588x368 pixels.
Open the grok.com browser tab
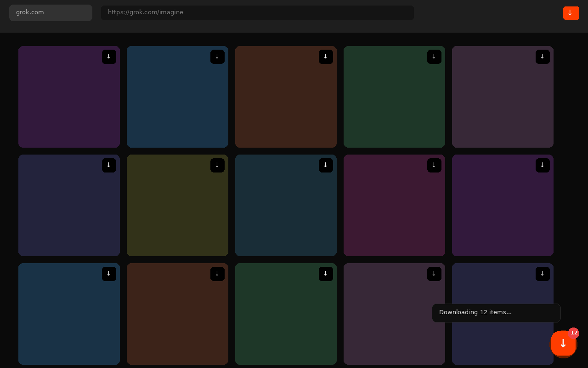(51, 13)
